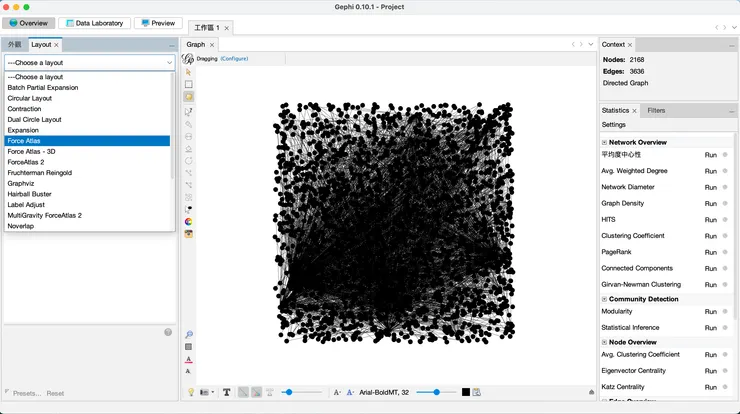
Task: Open the workspace tab list chevron at top right
Action: (x=734, y=28)
